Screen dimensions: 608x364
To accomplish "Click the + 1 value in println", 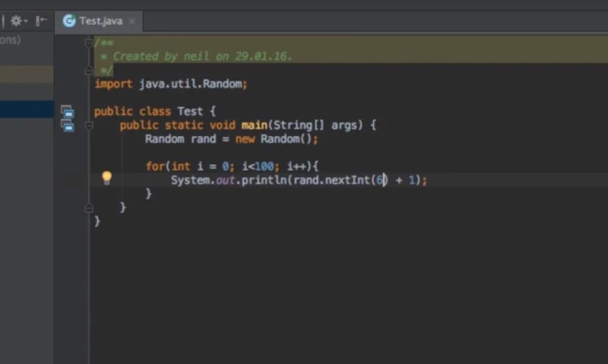I will (405, 180).
